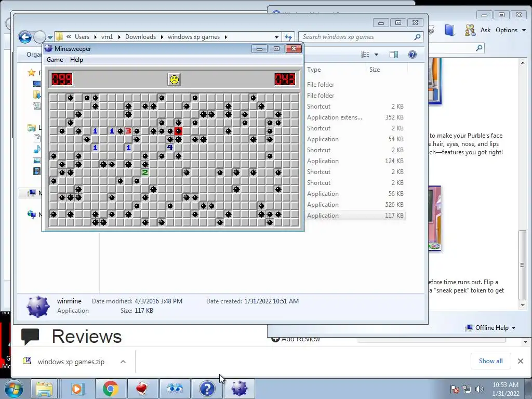Screen dimensions: 532x399
Task: Click the Minesweeper mine counter display
Action: click(x=62, y=79)
